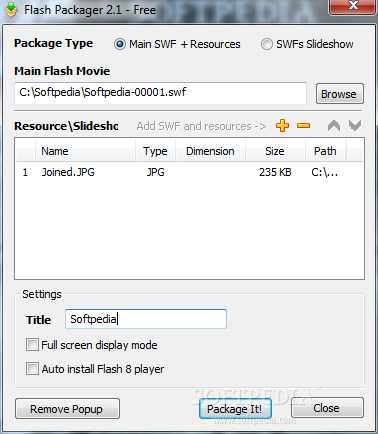Click the 235 KB size cell
Screen dimensions: 378x434
point(275,172)
